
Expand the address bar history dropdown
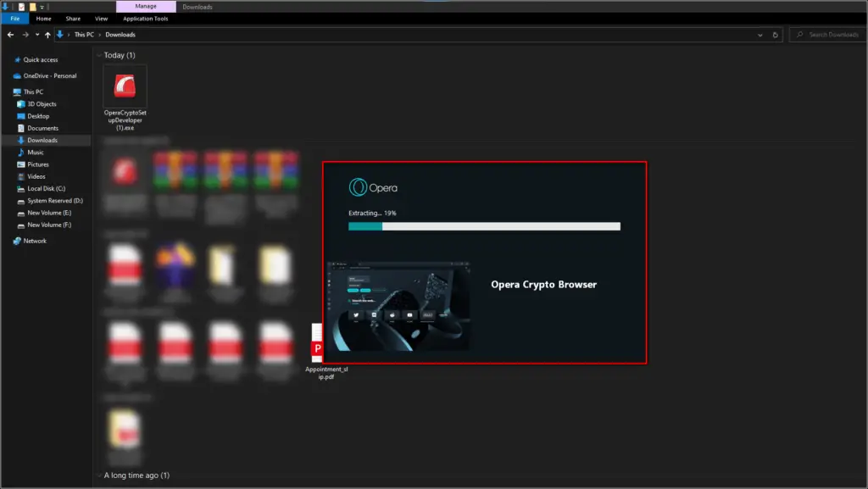pyautogui.click(x=760, y=34)
